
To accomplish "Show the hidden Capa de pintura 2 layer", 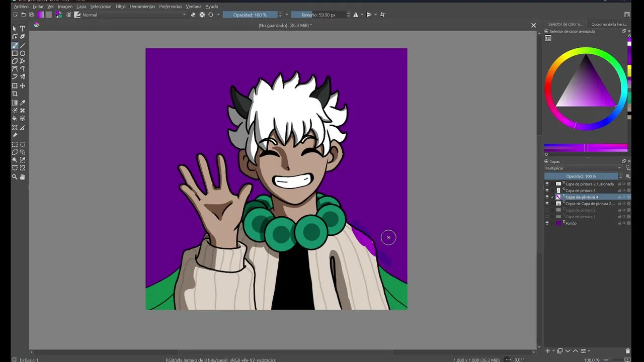I will coord(547,210).
